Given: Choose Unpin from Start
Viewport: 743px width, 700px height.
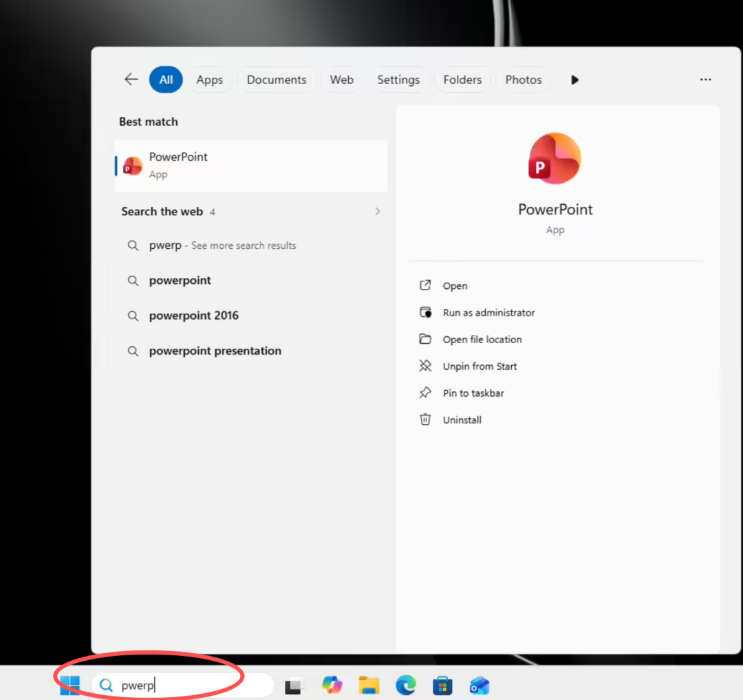Looking at the screenshot, I should (x=557, y=366).
